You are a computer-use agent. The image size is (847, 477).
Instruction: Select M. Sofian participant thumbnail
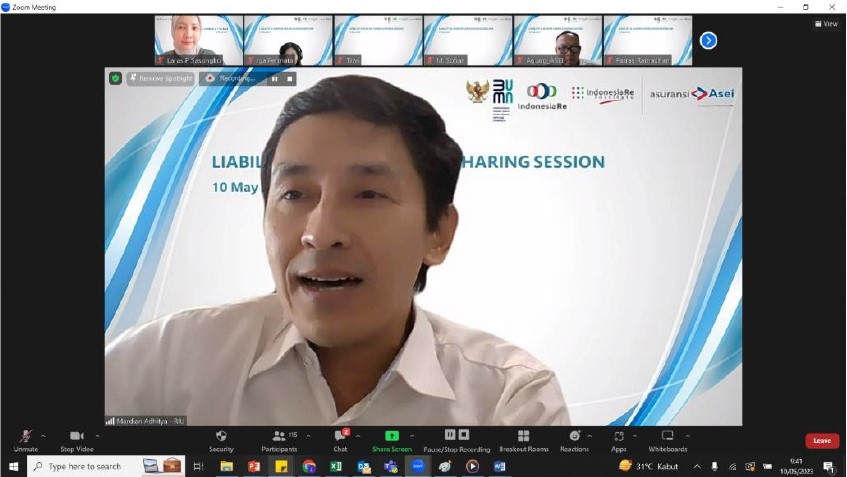(x=468, y=41)
